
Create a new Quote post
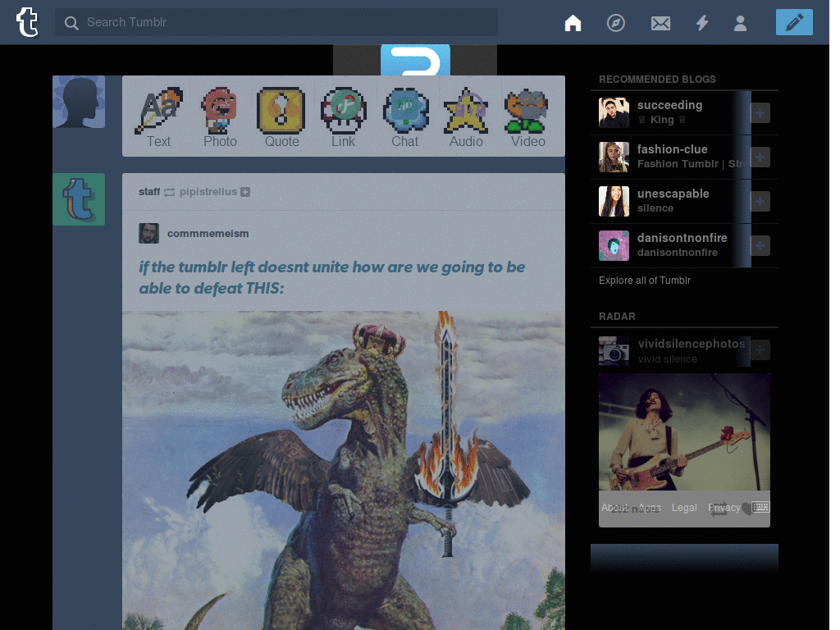[x=281, y=117]
